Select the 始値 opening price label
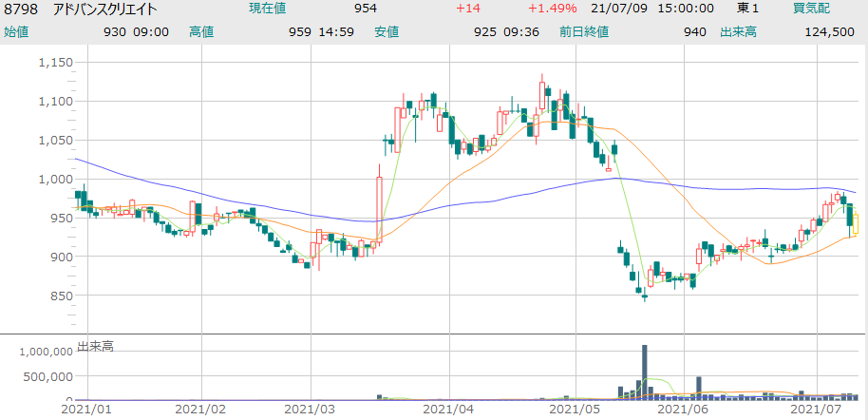This screenshot has height=420, width=868. pyautogui.click(x=16, y=31)
